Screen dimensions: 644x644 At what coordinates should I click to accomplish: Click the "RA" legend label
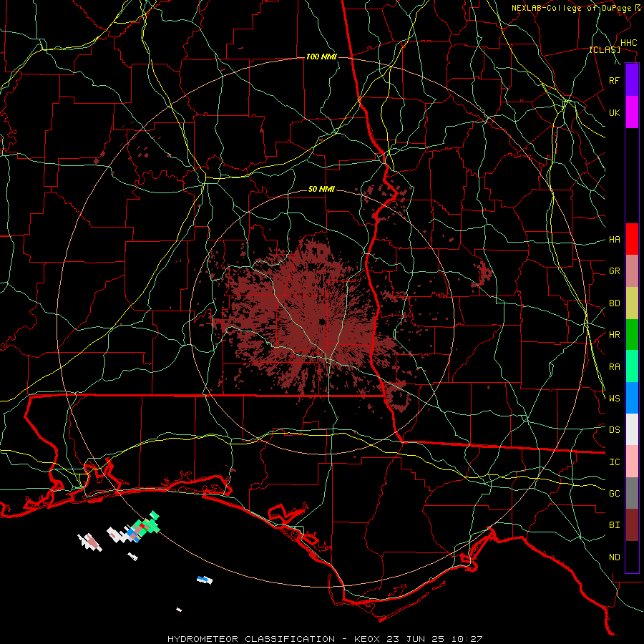coord(614,367)
